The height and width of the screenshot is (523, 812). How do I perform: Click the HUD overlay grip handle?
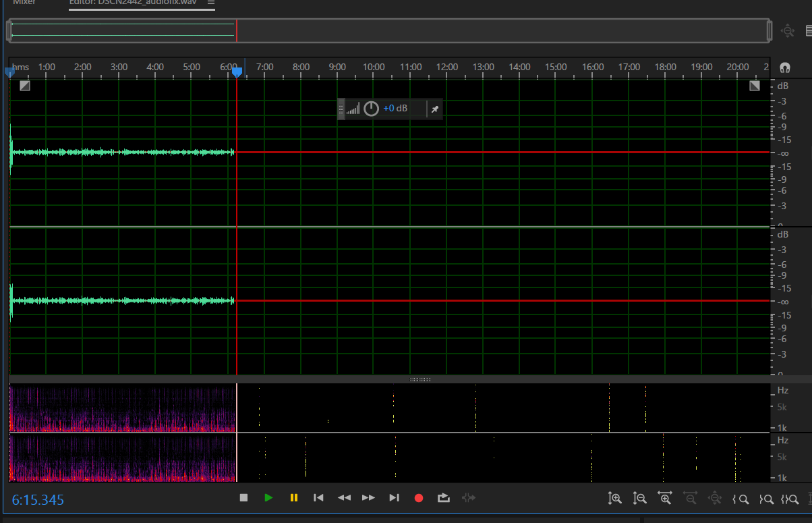[341, 109]
